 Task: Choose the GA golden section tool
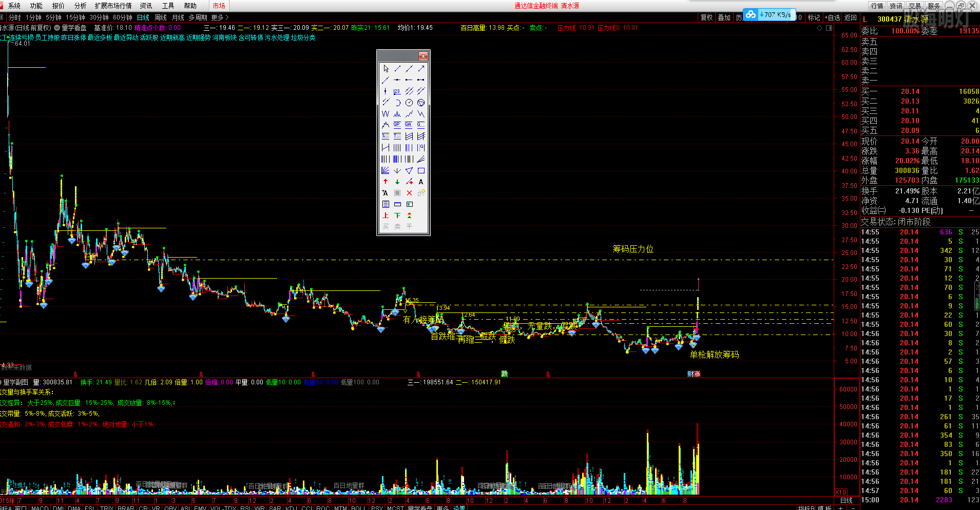tap(409, 125)
